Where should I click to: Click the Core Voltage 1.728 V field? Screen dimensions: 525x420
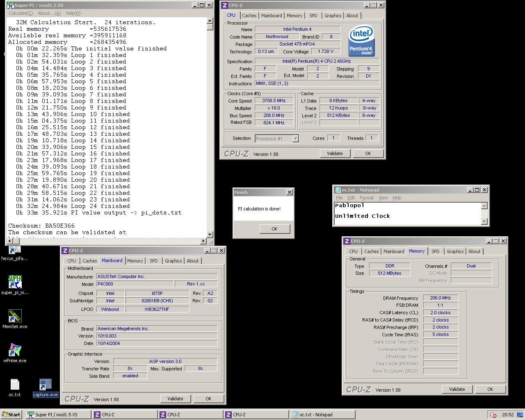[x=326, y=51]
